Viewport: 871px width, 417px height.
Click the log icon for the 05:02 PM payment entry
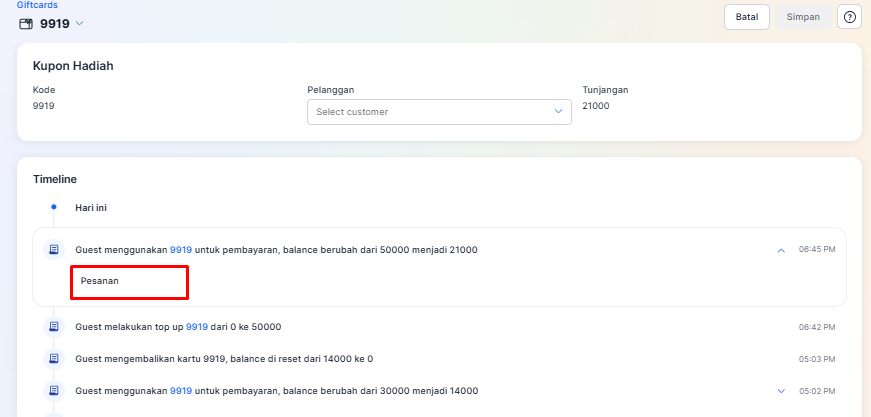click(54, 391)
